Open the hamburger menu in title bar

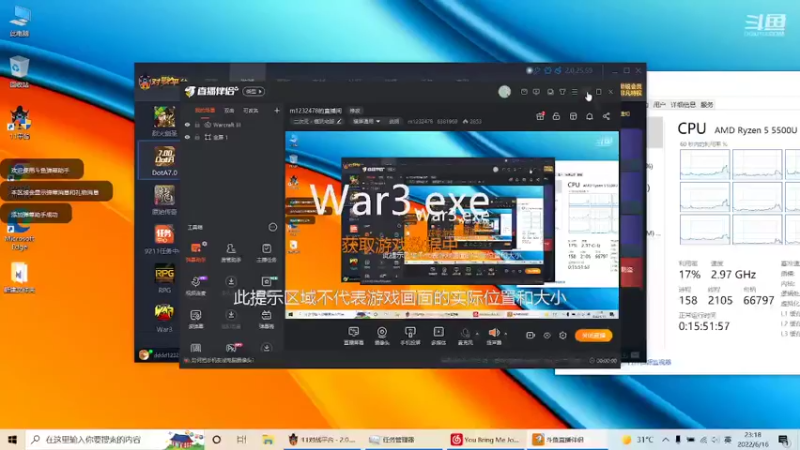574,92
